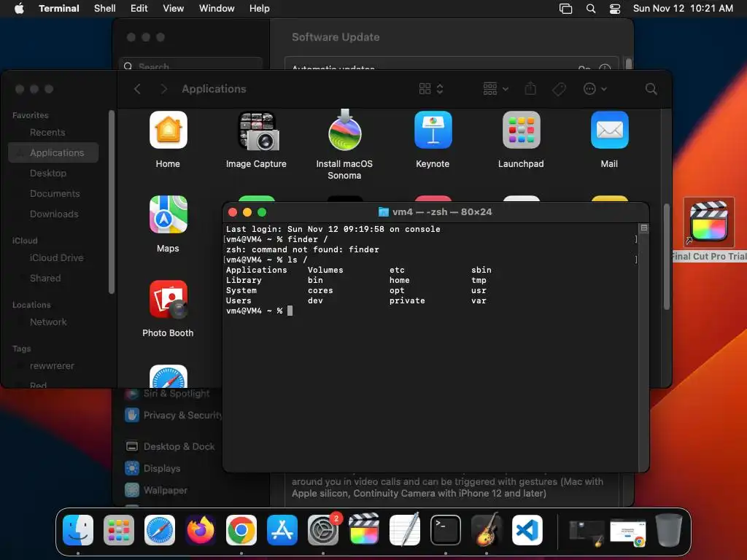Select Applications in Finder sidebar
The height and width of the screenshot is (560, 747).
[x=53, y=153]
